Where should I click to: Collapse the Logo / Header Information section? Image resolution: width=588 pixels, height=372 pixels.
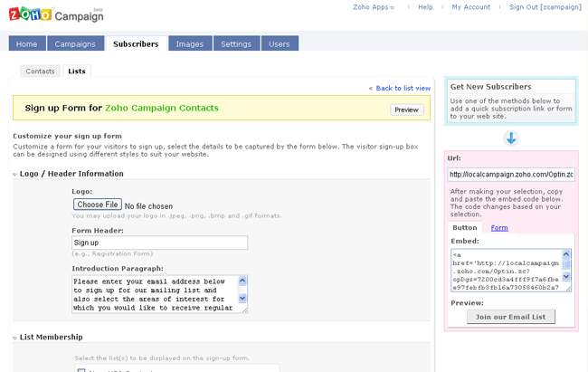click(x=15, y=174)
